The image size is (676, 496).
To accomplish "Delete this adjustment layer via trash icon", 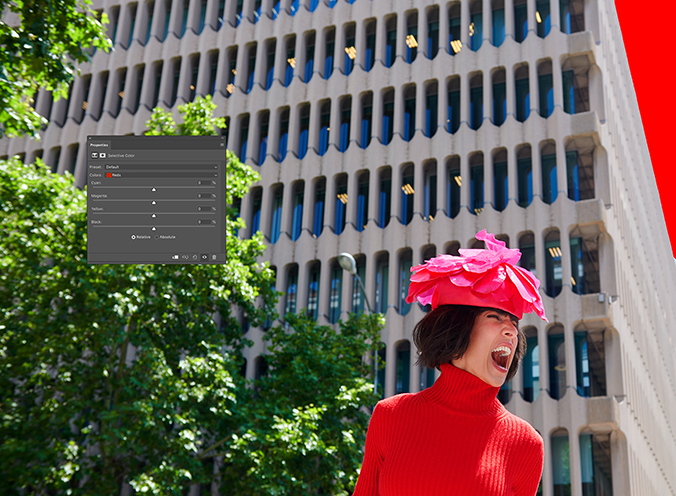I will (x=214, y=257).
